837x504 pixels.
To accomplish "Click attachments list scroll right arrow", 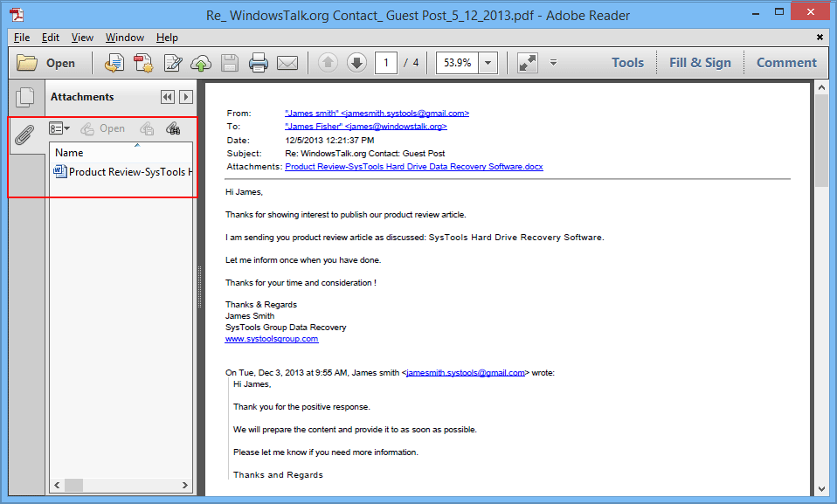I will [x=185, y=486].
